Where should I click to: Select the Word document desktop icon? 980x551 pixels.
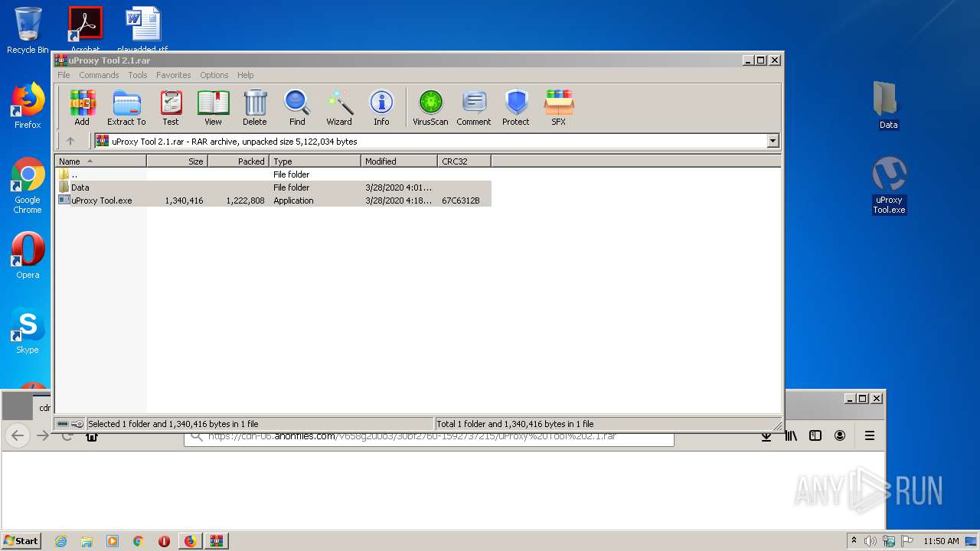tap(142, 29)
